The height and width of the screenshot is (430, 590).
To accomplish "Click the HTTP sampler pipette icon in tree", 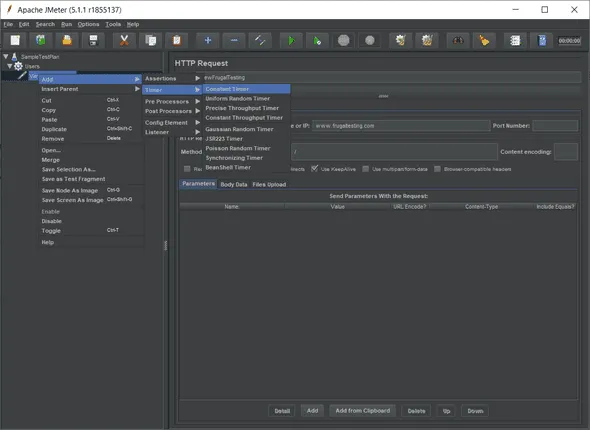I will [23, 75].
